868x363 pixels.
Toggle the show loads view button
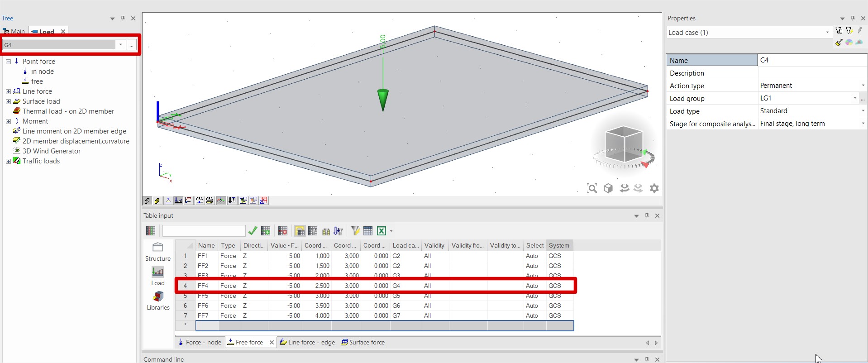[178, 201]
